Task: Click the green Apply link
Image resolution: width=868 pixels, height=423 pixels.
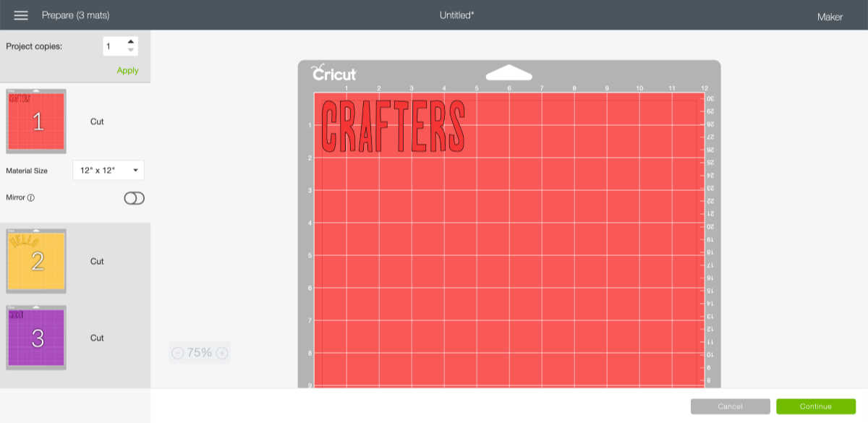Action: (127, 70)
